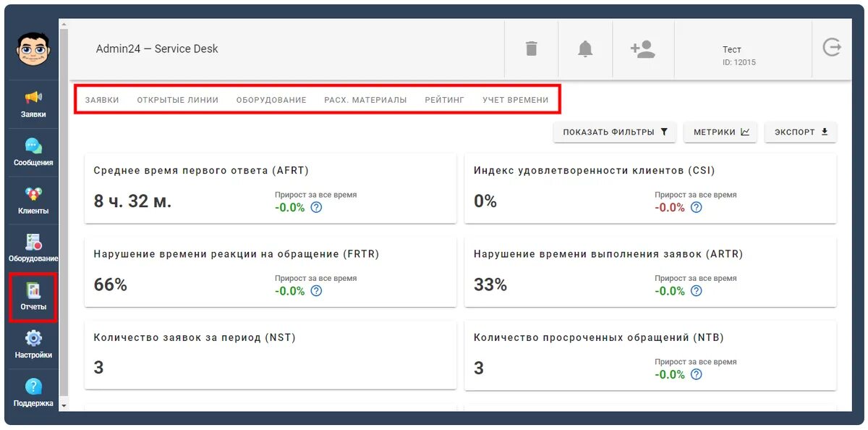868x430 pixels.
Task: Open Заявки in the left sidebar
Action: [x=33, y=104]
